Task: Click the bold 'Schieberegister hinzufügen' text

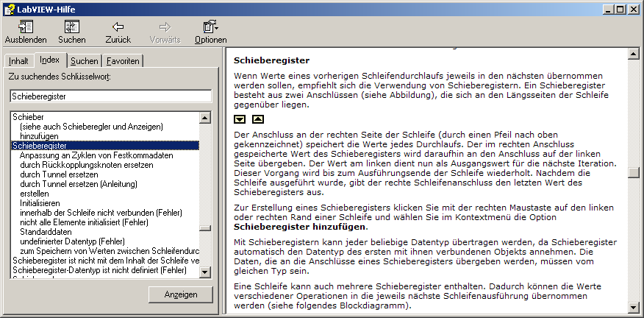Action: [300, 227]
